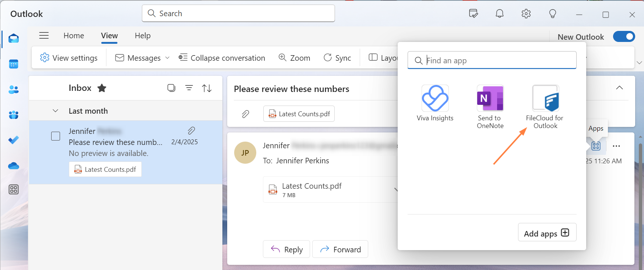Screen dimensions: 644x270
Task: Toggle the select-all messages box icon
Action: 171,88
